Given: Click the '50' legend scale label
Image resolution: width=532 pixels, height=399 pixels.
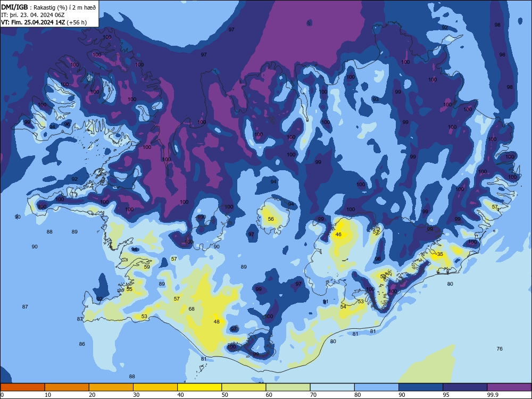Looking at the screenshot, I should click(x=225, y=395).
